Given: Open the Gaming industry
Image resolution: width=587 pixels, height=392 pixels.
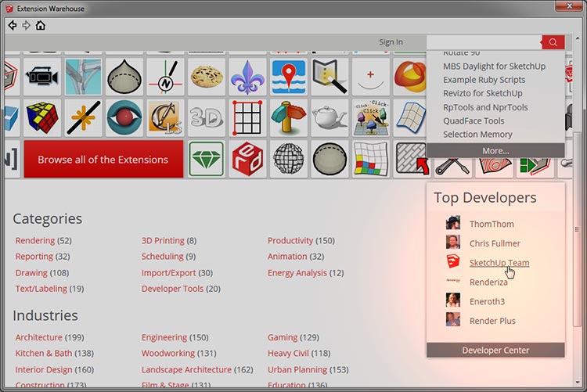Looking at the screenshot, I should [x=283, y=337].
